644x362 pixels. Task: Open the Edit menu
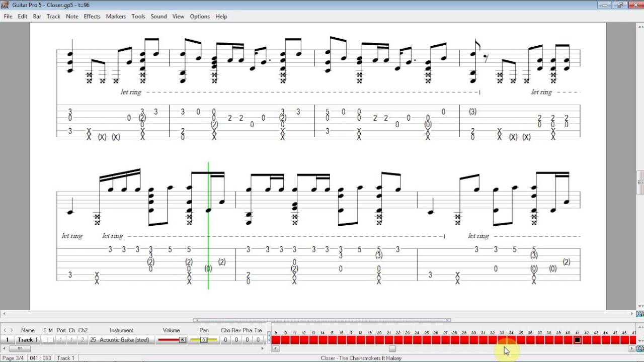23,16
